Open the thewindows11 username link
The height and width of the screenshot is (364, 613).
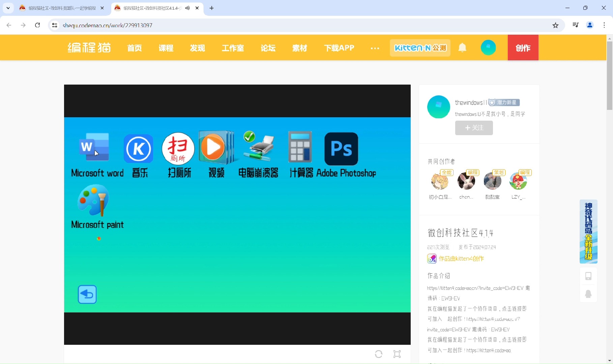[471, 102]
